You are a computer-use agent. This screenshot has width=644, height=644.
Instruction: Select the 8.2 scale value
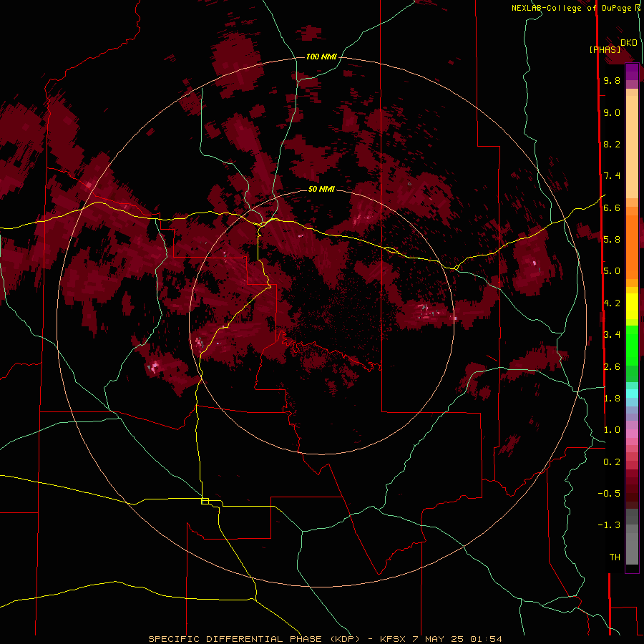click(x=612, y=144)
